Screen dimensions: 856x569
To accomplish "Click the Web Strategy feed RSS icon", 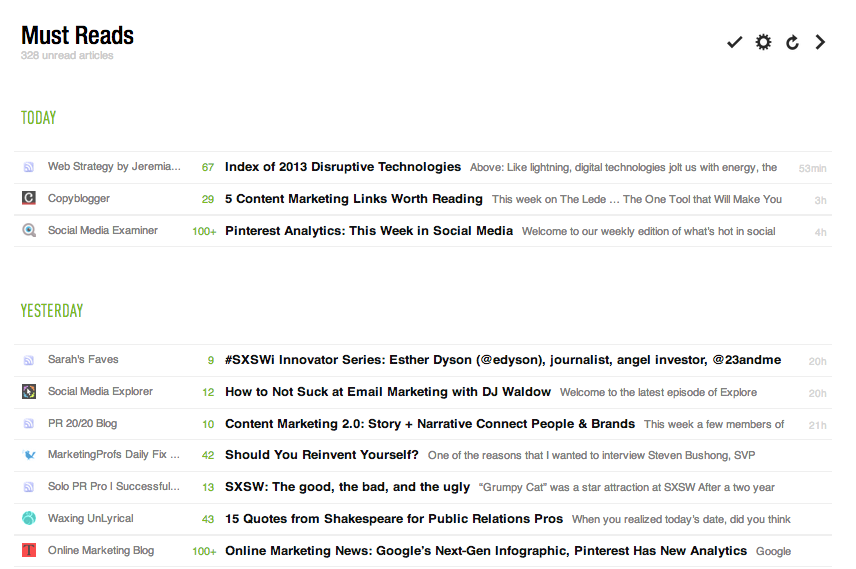I will pyautogui.click(x=29, y=167).
